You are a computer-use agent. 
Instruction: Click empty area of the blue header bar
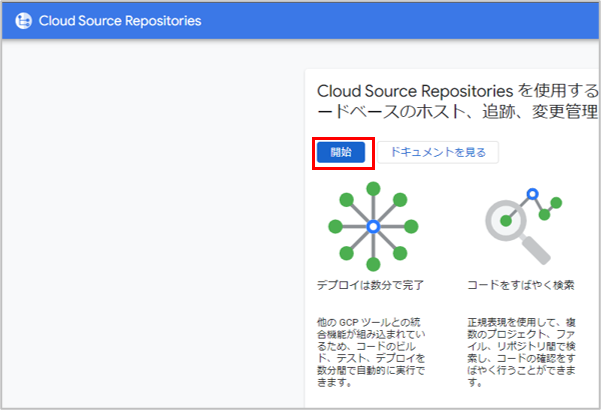pos(400,21)
